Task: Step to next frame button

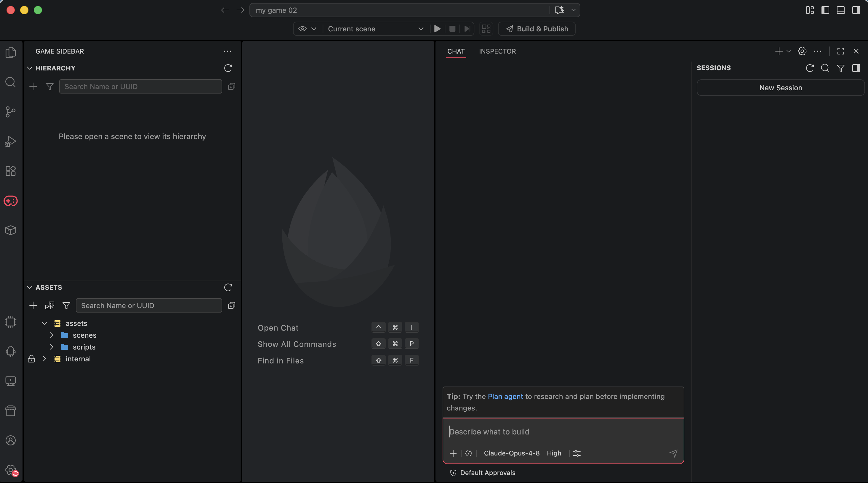Action: 467,29
